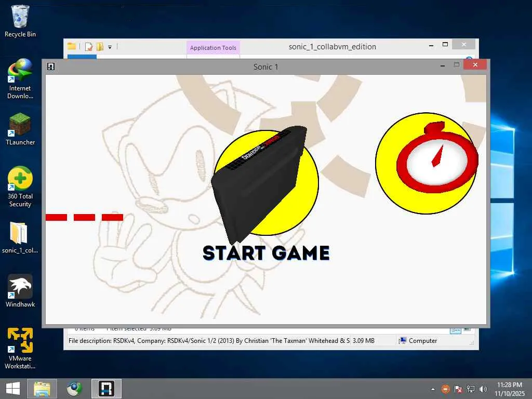The image size is (532, 399).
Task: Open VMware Workstation desktop shortcut
Action: [x=20, y=348]
